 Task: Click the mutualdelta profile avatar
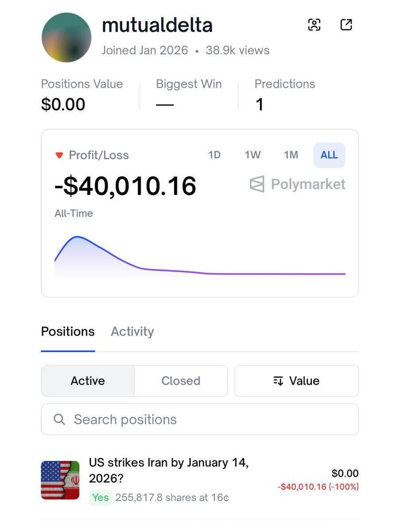tap(66, 38)
